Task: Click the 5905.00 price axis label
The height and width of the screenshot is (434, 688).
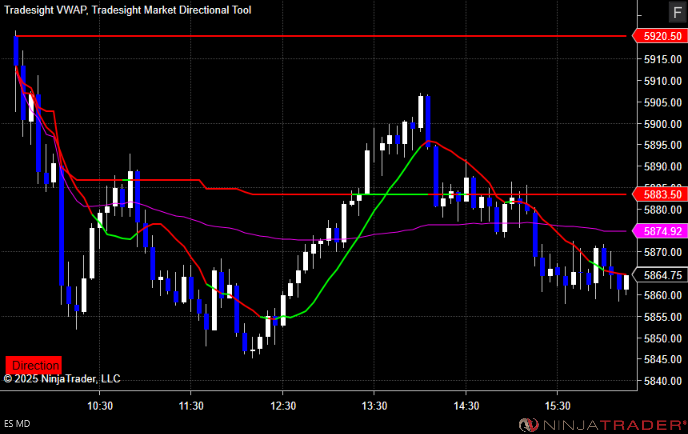Action: click(x=663, y=103)
